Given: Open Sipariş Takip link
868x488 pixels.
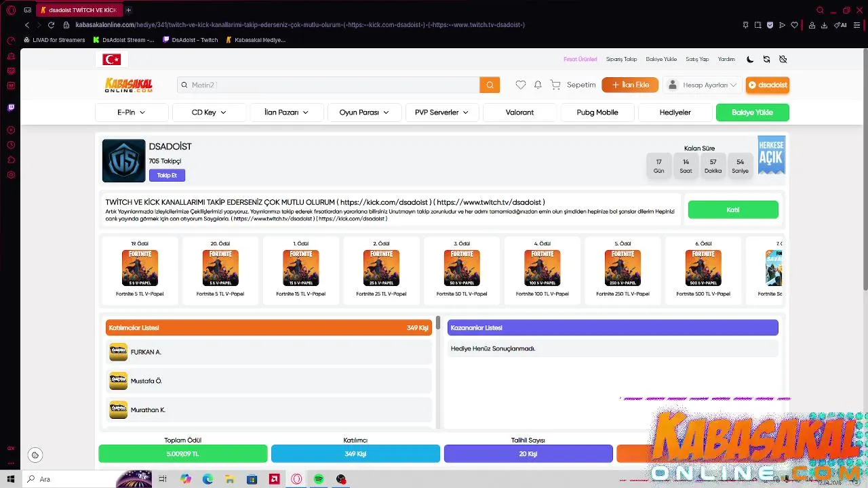Looking at the screenshot, I should (x=621, y=60).
